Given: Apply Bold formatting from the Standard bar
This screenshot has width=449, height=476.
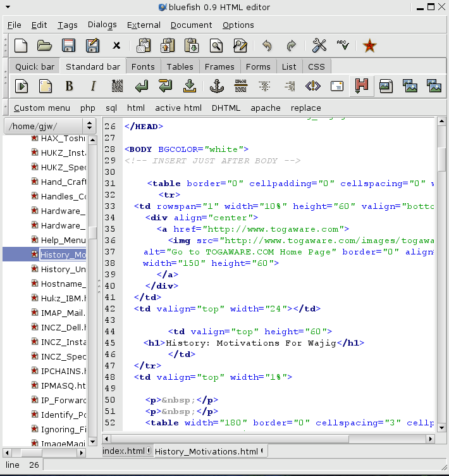Looking at the screenshot, I should pos(70,86).
